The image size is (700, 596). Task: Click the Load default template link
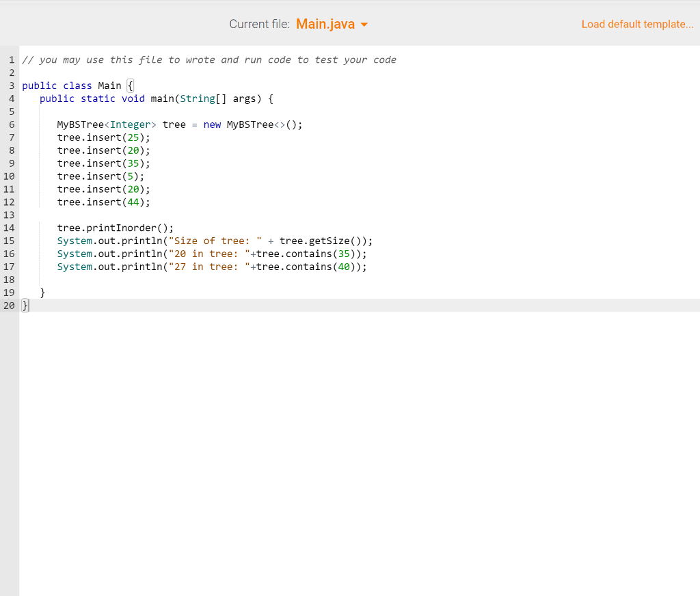coord(637,24)
